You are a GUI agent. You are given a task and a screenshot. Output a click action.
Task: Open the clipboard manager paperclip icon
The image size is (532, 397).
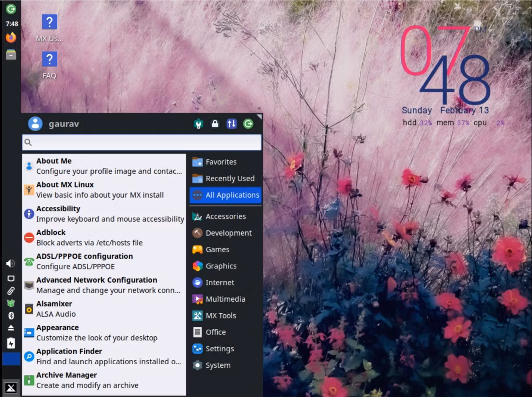[x=11, y=291]
